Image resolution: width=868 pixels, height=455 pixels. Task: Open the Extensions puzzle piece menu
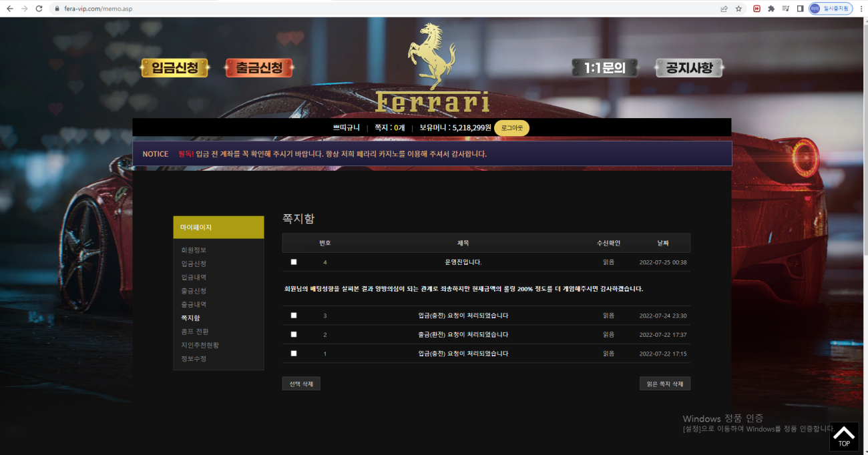coord(771,9)
